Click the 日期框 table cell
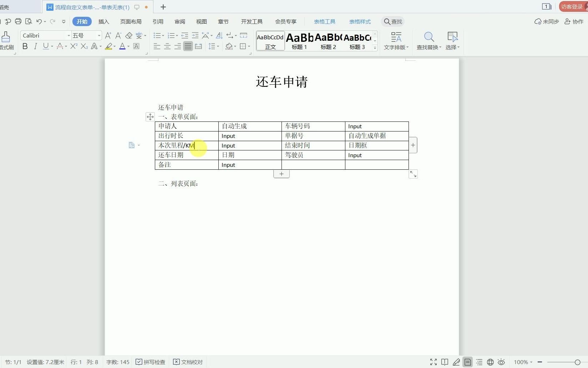The width and height of the screenshot is (588, 368). [377, 145]
